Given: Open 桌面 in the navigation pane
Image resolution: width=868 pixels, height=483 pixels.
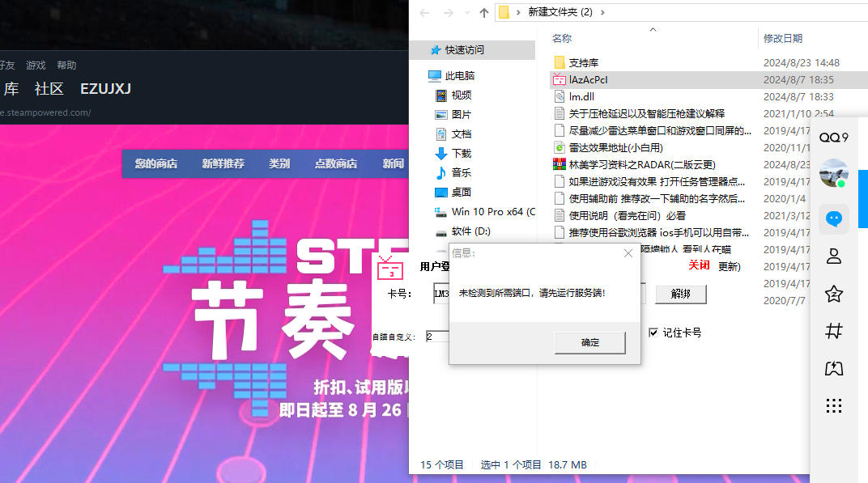Looking at the screenshot, I should [462, 192].
